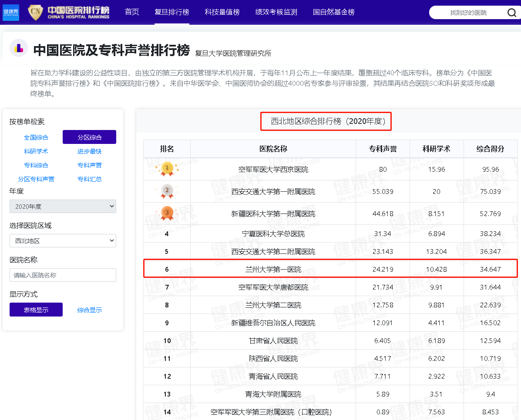This screenshot has height=420, width=521.
Task: Select 西安交通大学第一附属医院 row name
Action: [x=273, y=192]
